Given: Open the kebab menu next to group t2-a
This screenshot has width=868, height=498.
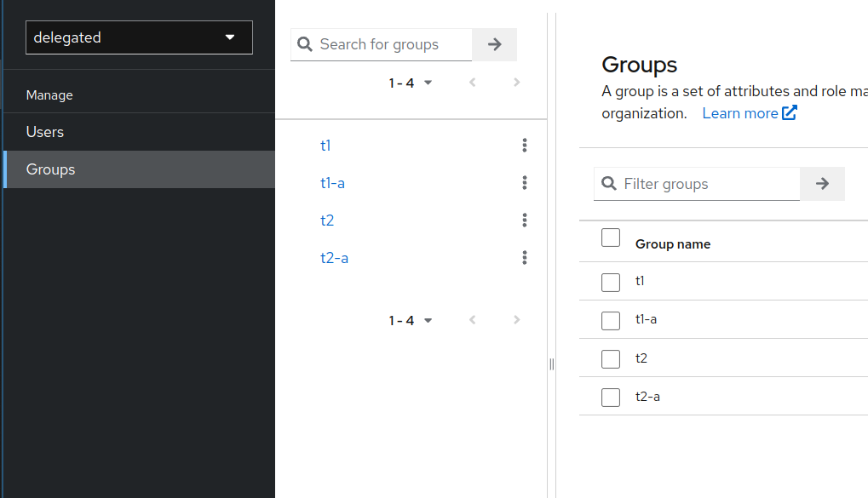Looking at the screenshot, I should tap(525, 257).
